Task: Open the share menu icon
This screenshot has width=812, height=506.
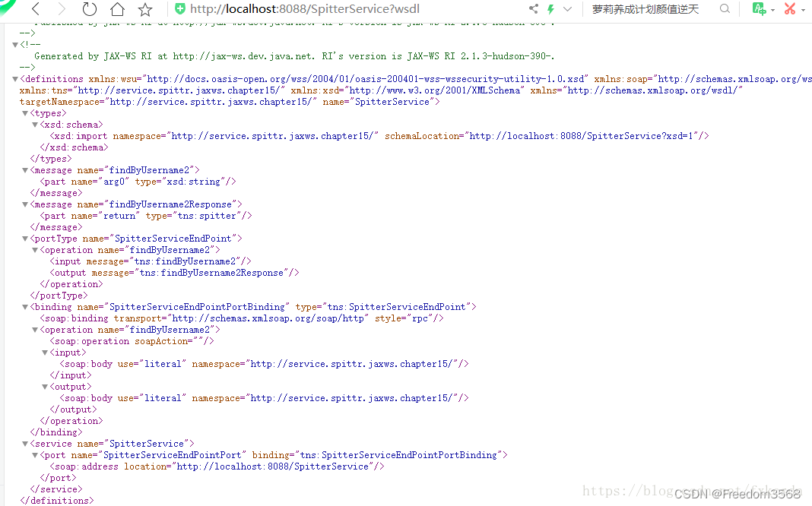Action: pyautogui.click(x=533, y=8)
